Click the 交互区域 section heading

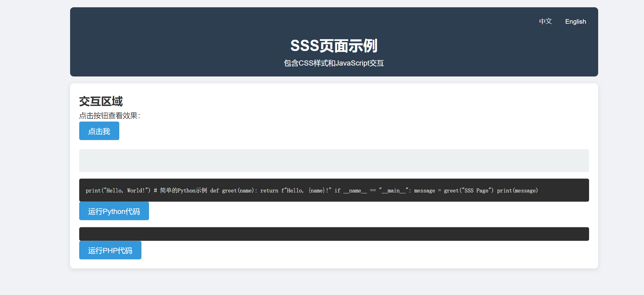tap(101, 101)
